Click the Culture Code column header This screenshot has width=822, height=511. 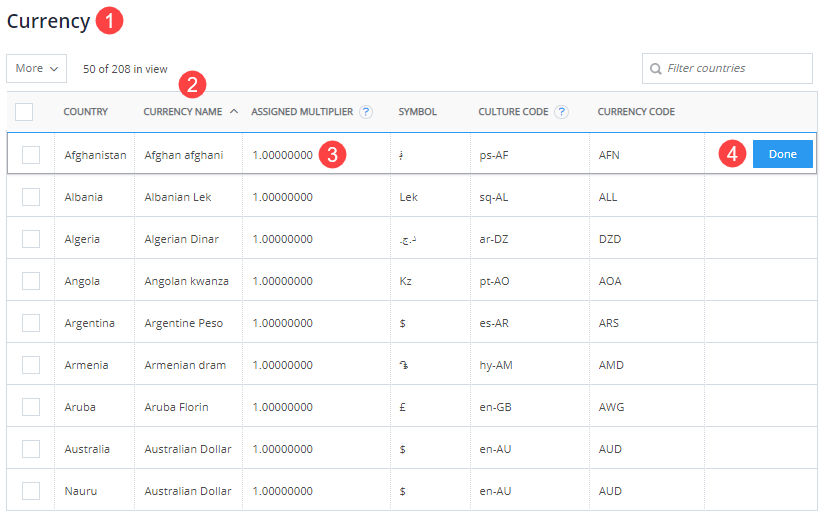tap(513, 112)
